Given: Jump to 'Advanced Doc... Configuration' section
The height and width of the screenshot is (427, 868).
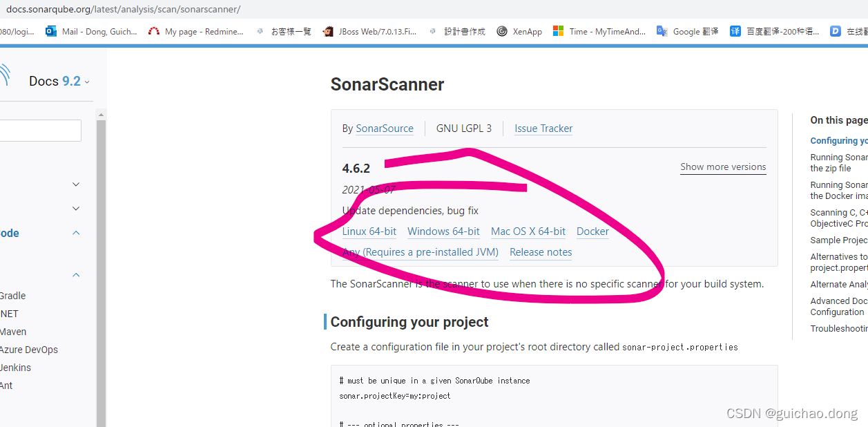Looking at the screenshot, I should point(839,306).
